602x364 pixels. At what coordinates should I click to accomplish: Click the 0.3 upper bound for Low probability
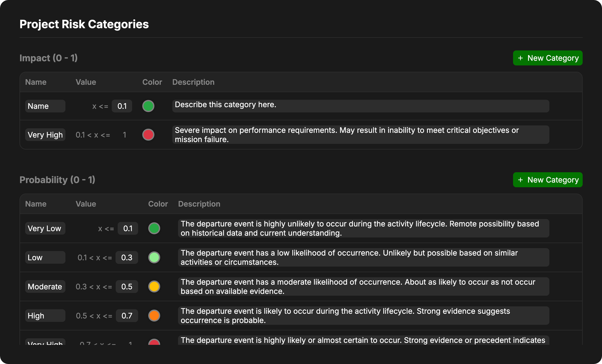(x=127, y=258)
